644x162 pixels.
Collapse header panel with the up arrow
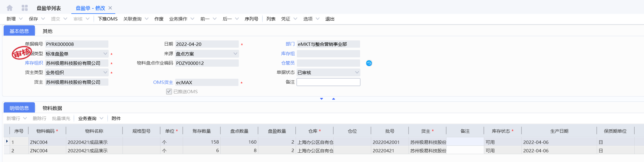(334, 99)
